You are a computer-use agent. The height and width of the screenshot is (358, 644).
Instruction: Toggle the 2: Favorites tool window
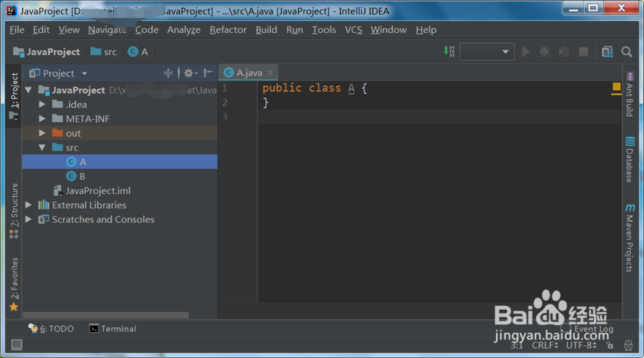[14, 284]
